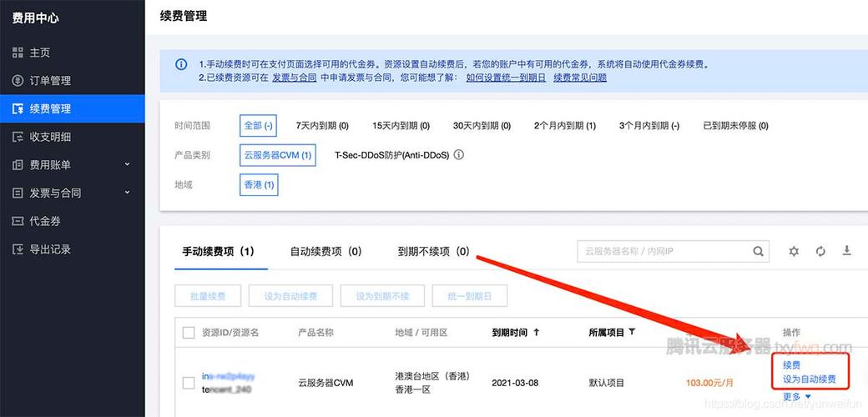
Task: Click 续费 in the row actions
Action: click(791, 365)
